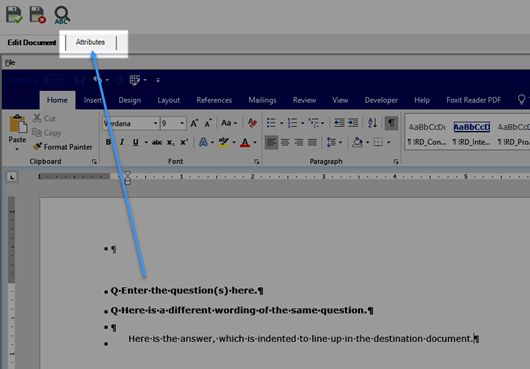Image resolution: width=530 pixels, height=369 pixels.
Task: Increase font size with grow font icon
Action: [194, 123]
